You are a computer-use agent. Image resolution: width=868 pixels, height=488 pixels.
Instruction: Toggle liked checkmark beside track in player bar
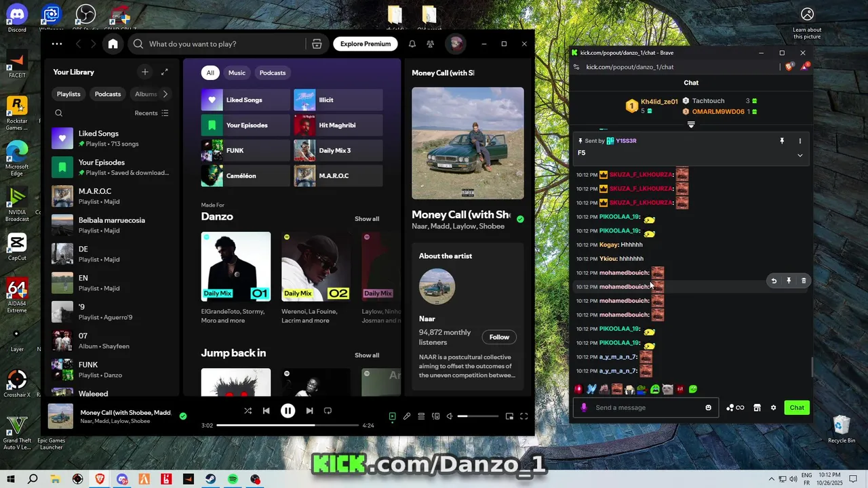pyautogui.click(x=182, y=416)
